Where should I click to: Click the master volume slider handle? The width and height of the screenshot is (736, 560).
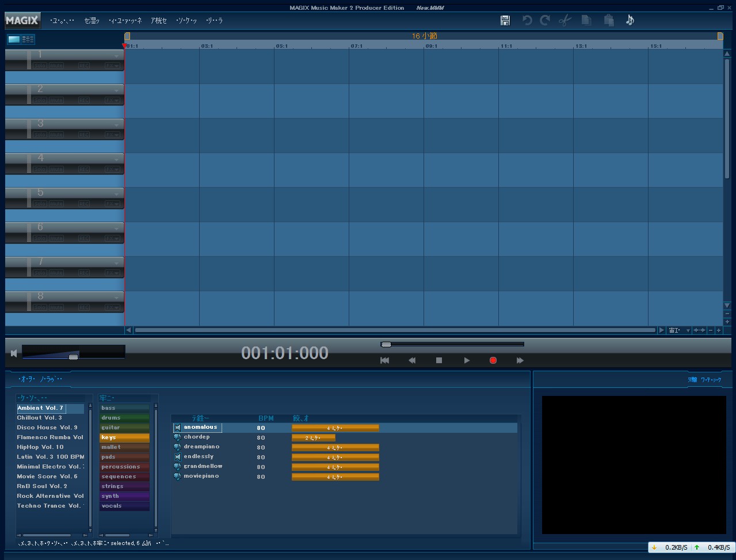pos(73,357)
